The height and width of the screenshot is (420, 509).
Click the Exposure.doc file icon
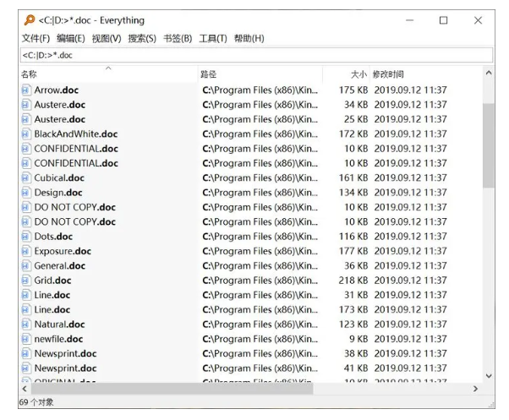[x=26, y=251]
